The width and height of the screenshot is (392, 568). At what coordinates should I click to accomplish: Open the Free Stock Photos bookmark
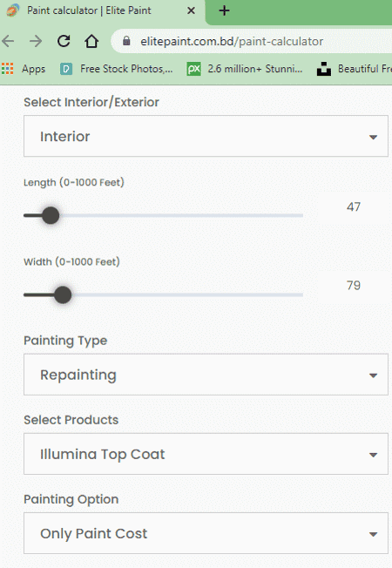point(117,69)
